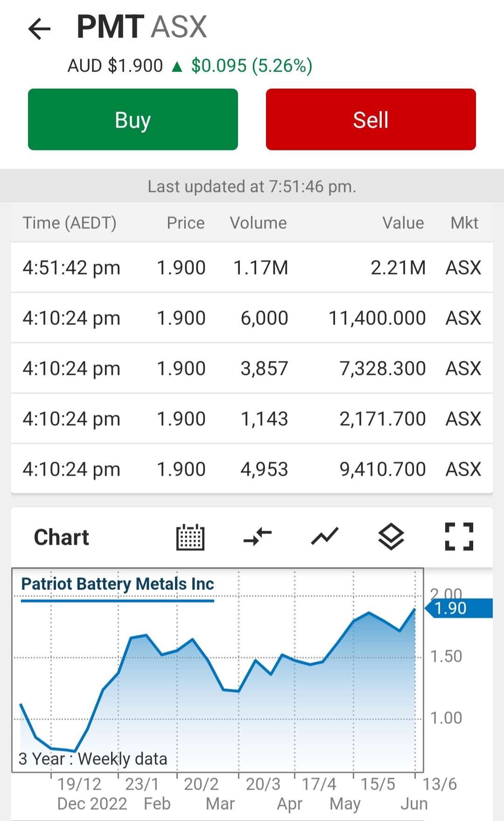
Task: Tap the Volume column header
Action: 259,223
